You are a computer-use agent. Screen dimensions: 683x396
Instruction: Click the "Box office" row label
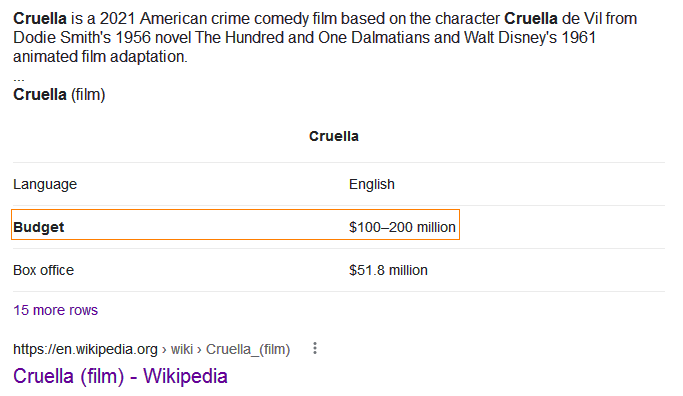(44, 270)
